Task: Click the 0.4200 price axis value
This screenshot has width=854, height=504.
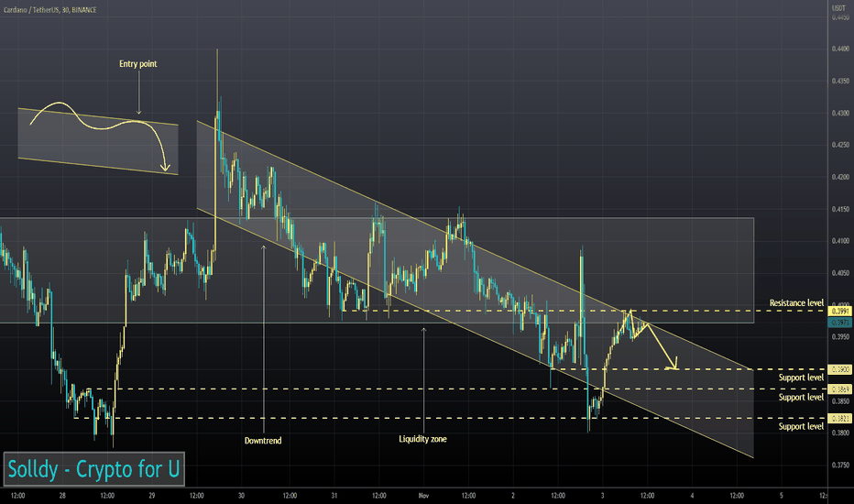Action: pos(840,177)
